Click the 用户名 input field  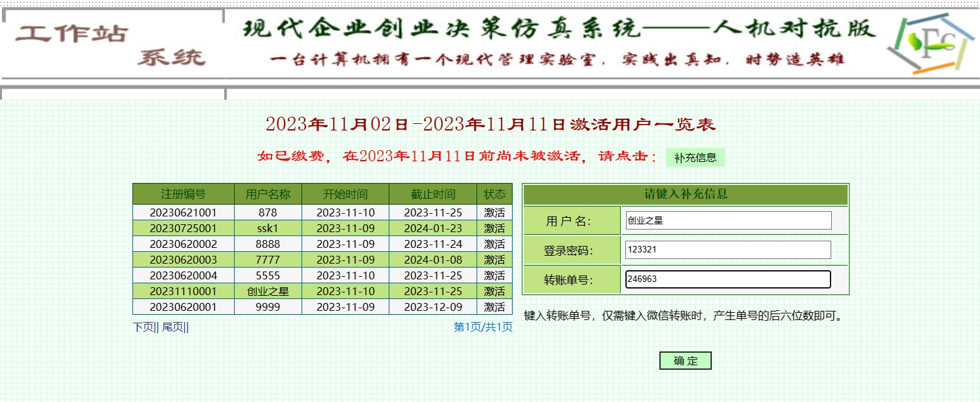tap(728, 220)
